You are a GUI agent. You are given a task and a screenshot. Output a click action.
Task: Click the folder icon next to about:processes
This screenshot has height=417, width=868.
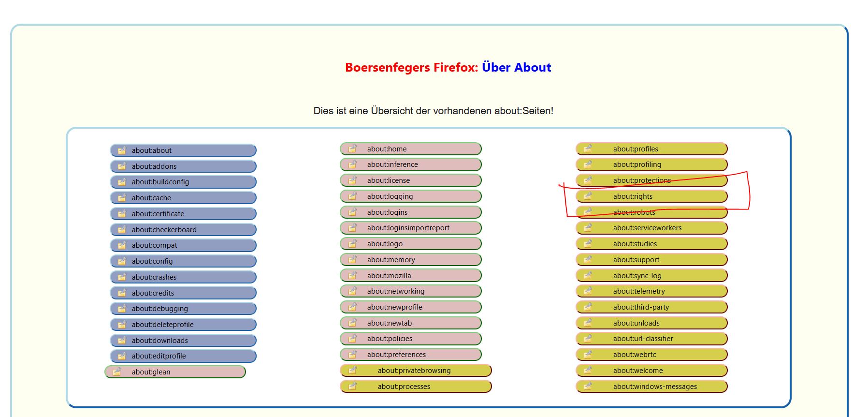point(353,387)
